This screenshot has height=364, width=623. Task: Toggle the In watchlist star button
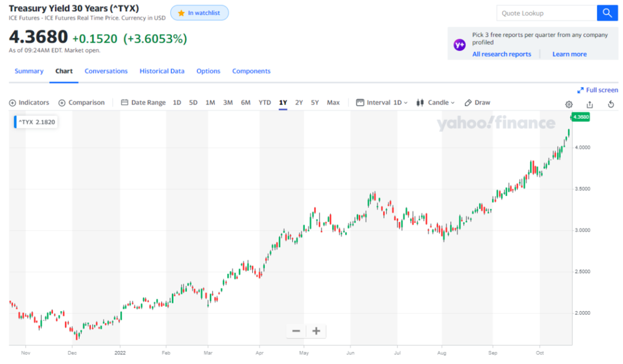(x=199, y=13)
